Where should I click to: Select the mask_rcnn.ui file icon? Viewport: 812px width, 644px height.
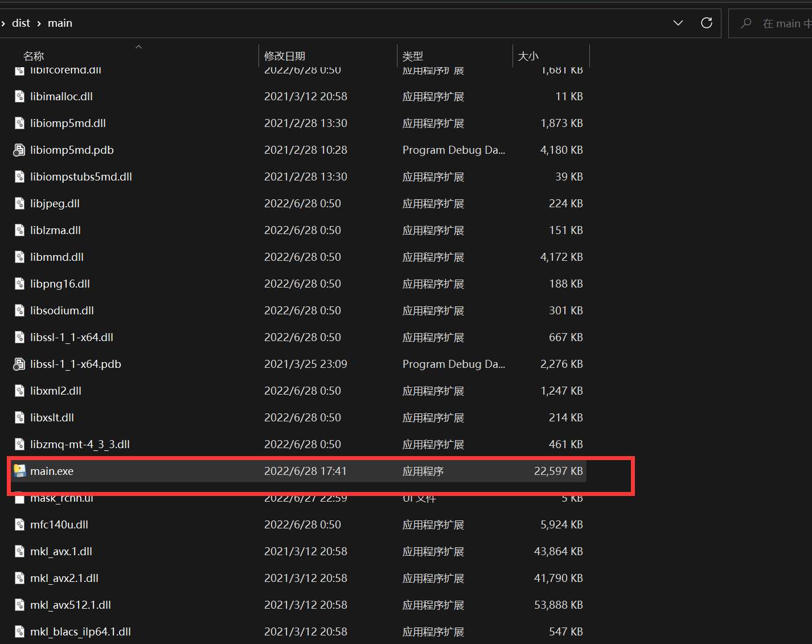pos(19,498)
